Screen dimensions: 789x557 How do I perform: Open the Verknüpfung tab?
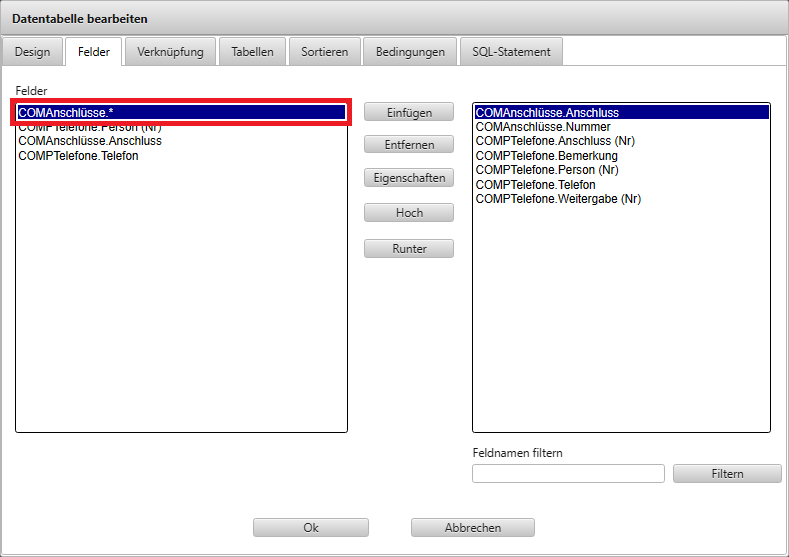click(x=170, y=51)
